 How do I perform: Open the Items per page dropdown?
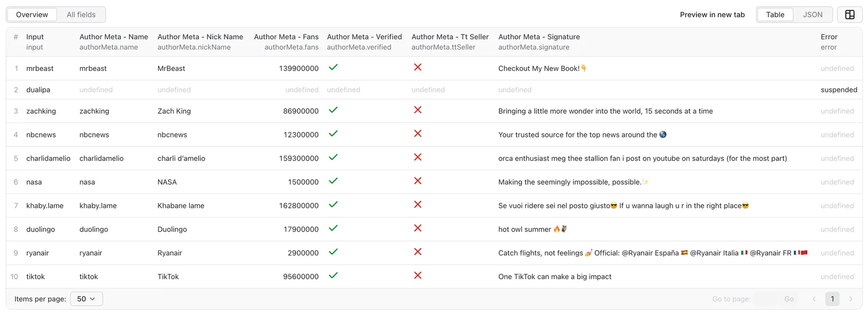[86, 299]
